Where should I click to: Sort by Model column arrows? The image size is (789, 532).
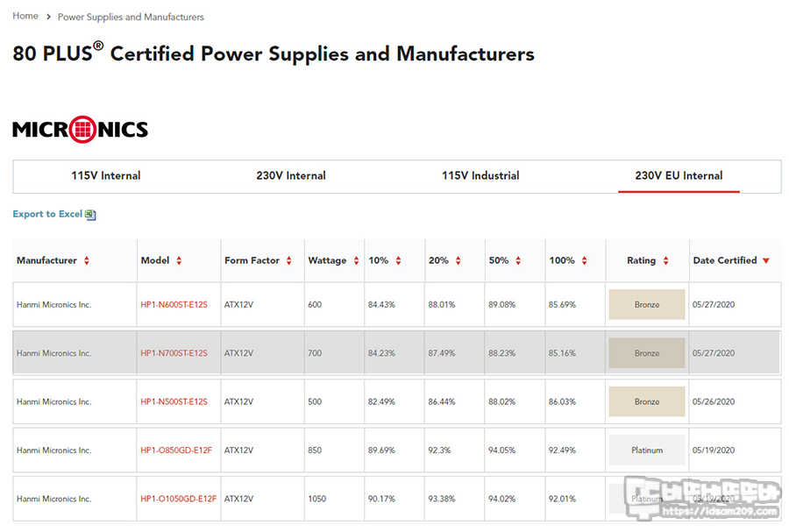click(x=179, y=260)
